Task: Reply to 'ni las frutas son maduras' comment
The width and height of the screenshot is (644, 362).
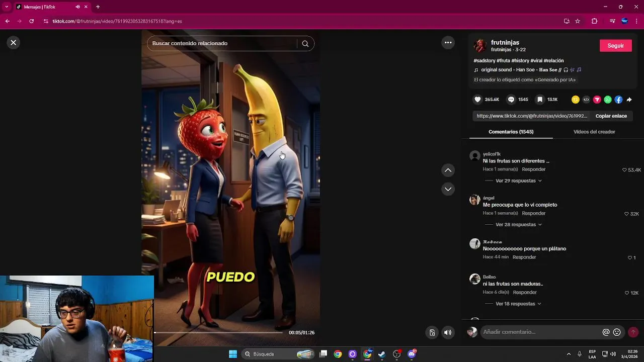Action: pyautogui.click(x=525, y=292)
